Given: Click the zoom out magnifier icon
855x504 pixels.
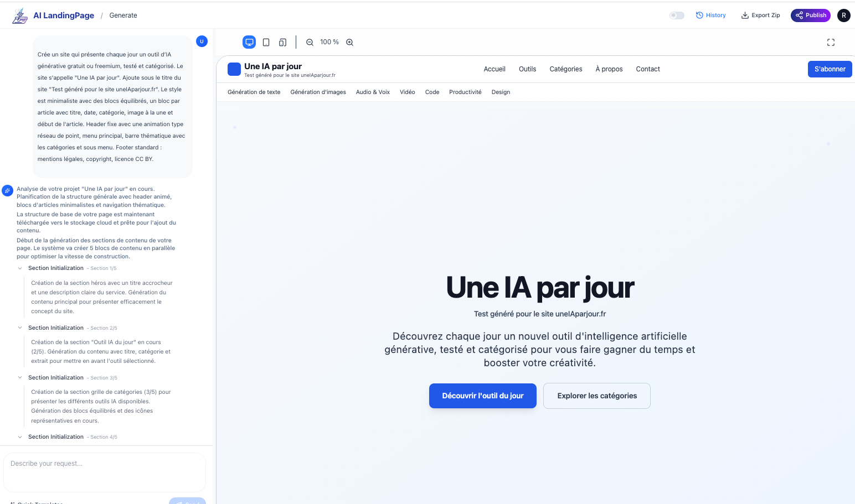Looking at the screenshot, I should tap(310, 42).
